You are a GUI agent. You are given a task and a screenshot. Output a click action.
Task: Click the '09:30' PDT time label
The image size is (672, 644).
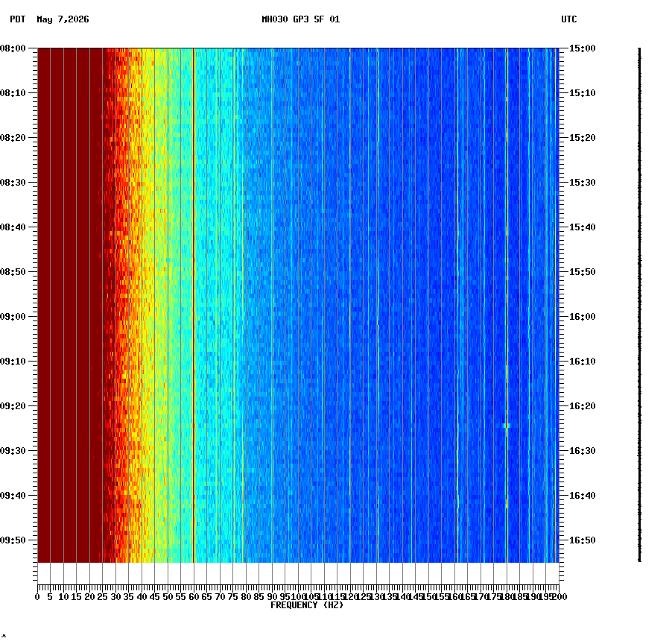pos(13,451)
